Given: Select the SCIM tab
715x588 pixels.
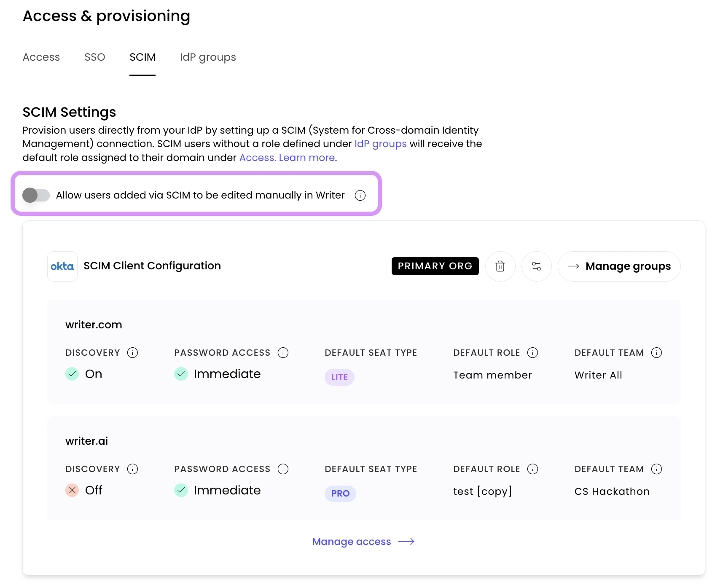Looking at the screenshot, I should pos(142,57).
